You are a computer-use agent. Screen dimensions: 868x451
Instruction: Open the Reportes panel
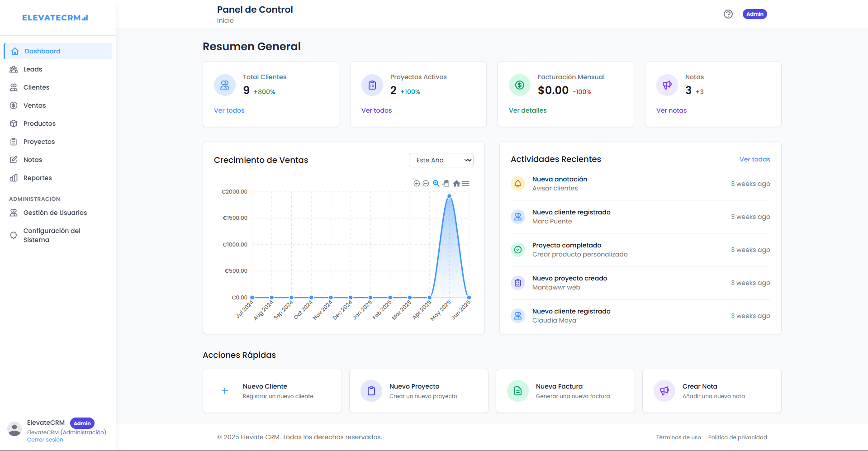coord(37,177)
